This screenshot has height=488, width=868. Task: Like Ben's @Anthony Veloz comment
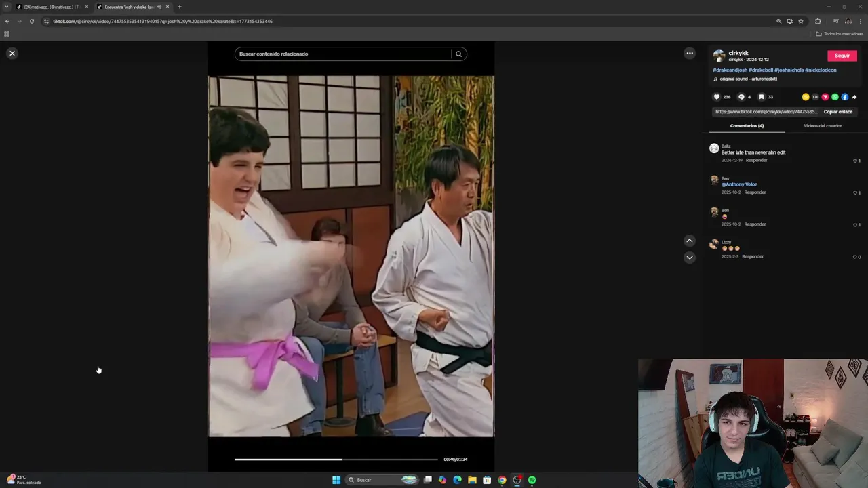point(855,192)
